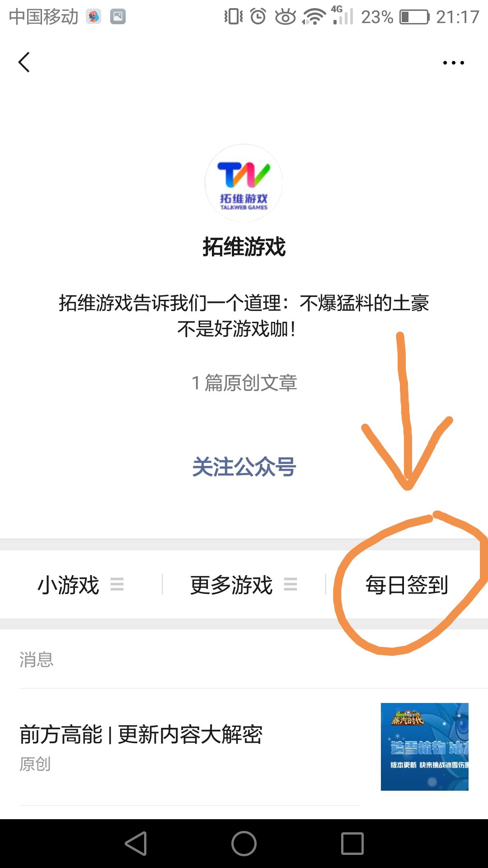Tap the 拓维游戏 account name title
This screenshot has height=868, width=488.
pyautogui.click(x=244, y=247)
